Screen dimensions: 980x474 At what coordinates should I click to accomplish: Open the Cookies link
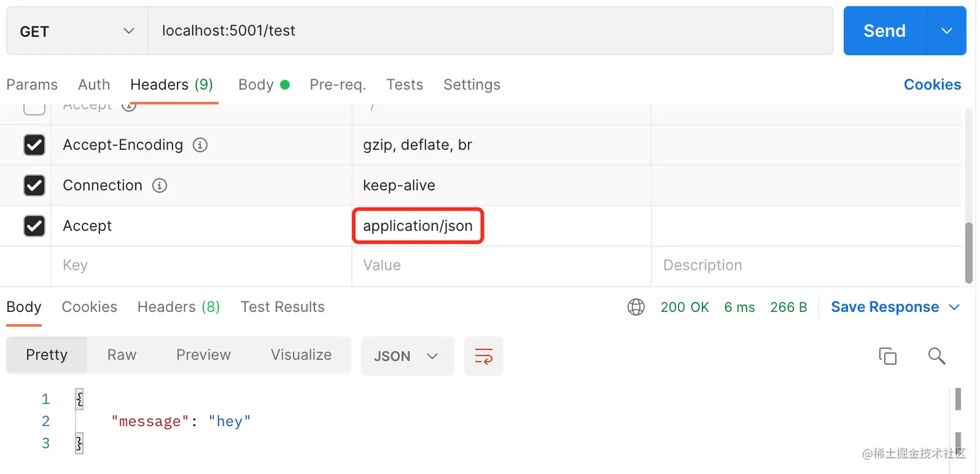click(932, 84)
